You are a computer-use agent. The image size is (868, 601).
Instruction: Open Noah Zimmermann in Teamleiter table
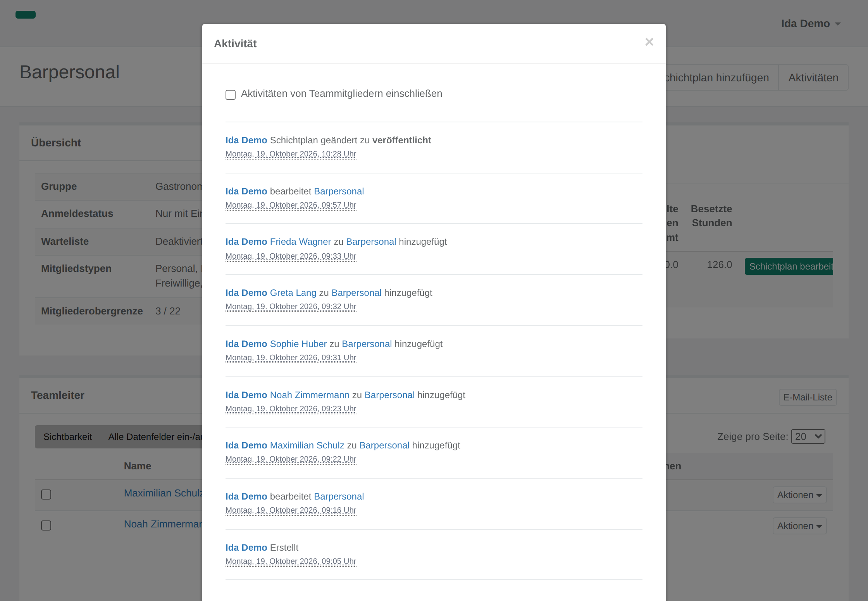163,524
